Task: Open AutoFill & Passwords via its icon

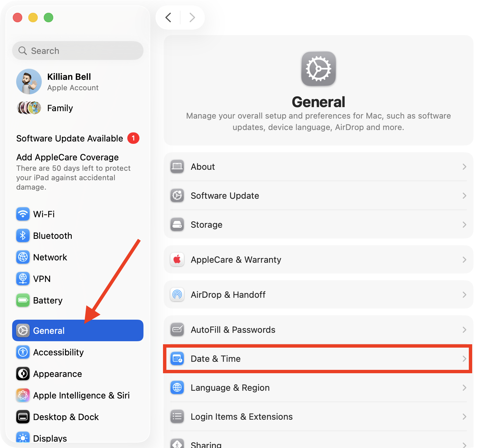Action: point(177,329)
